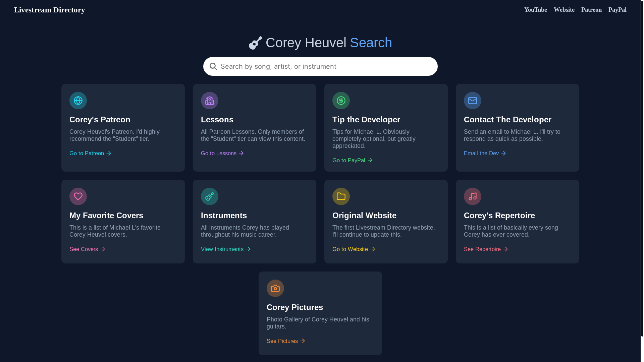
Task: Open Website link in top navigation
Action: [x=564, y=10]
